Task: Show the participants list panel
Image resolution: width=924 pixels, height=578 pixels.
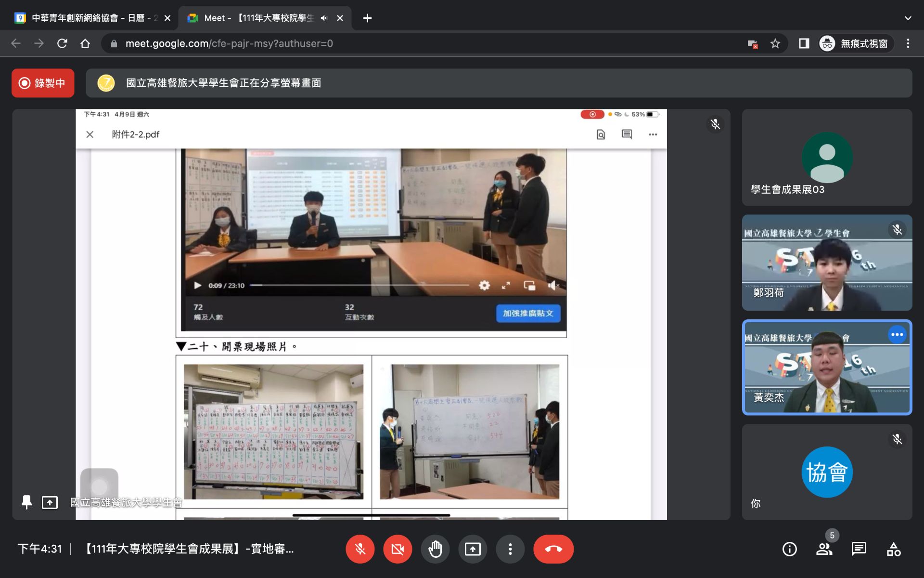Action: click(824, 549)
